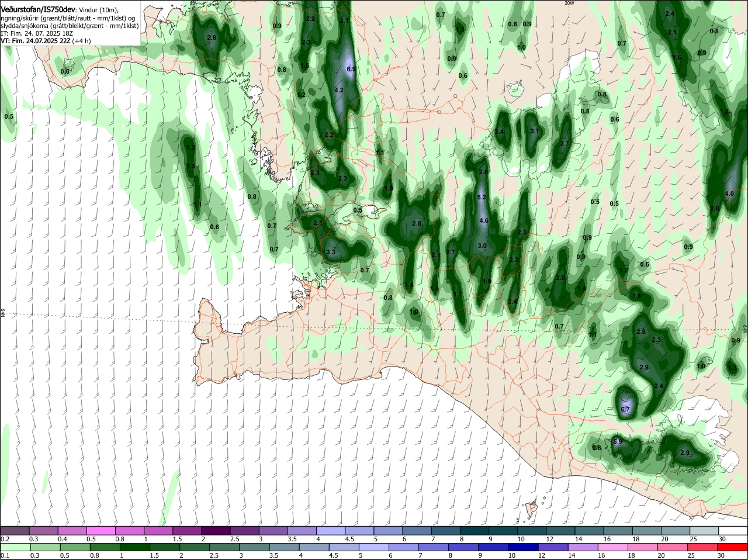The height and width of the screenshot is (560, 748).
Task: Select the 5.2 precipitation value
Action: (x=482, y=198)
